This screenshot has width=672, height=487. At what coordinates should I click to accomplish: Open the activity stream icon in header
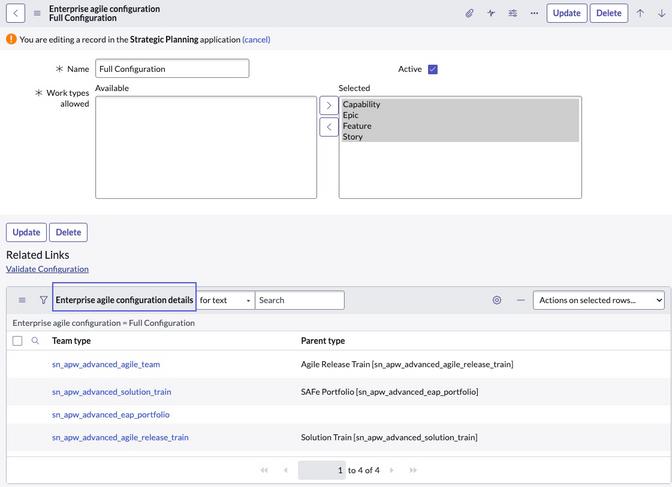point(491,13)
